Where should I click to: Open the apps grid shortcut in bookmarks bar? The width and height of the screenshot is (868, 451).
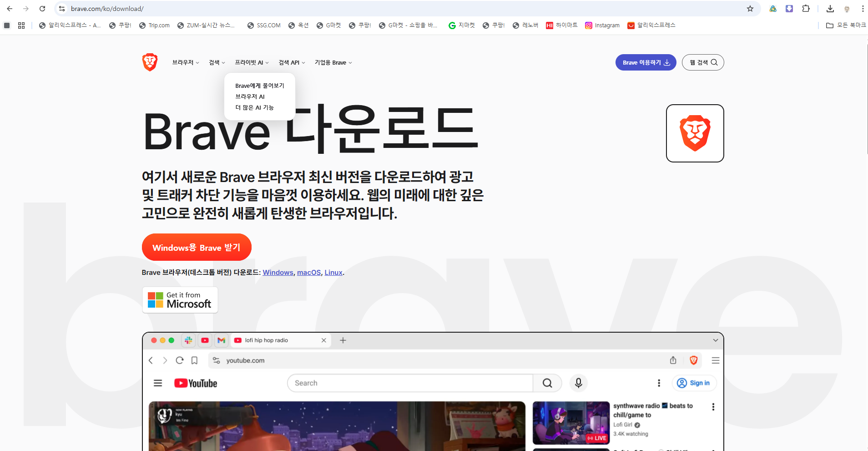pyautogui.click(x=21, y=25)
